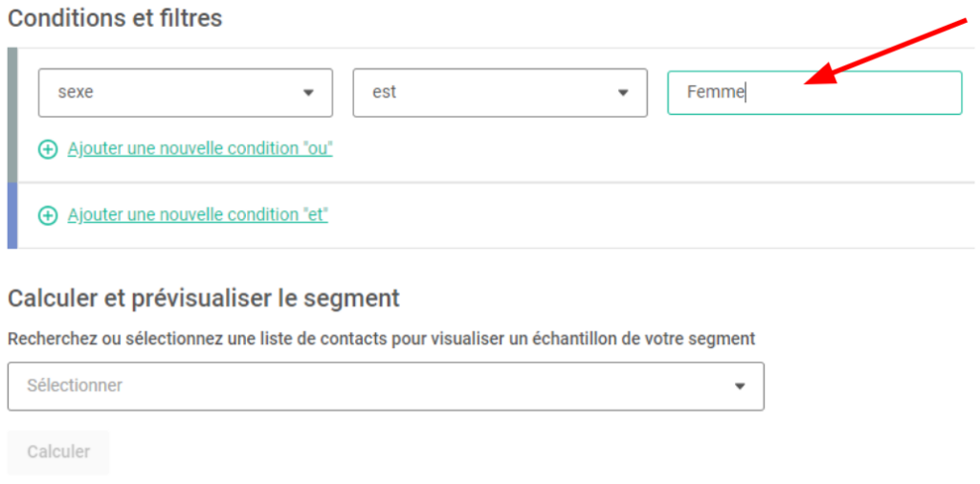This screenshot has width=980, height=484.
Task: Click the plus icon for new "ou" condition
Action: tap(48, 150)
